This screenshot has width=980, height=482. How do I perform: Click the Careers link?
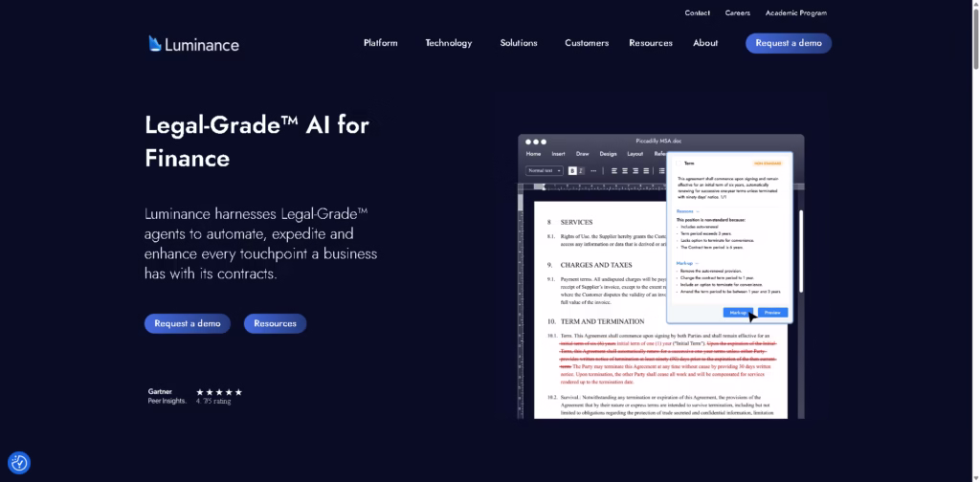coord(738,12)
